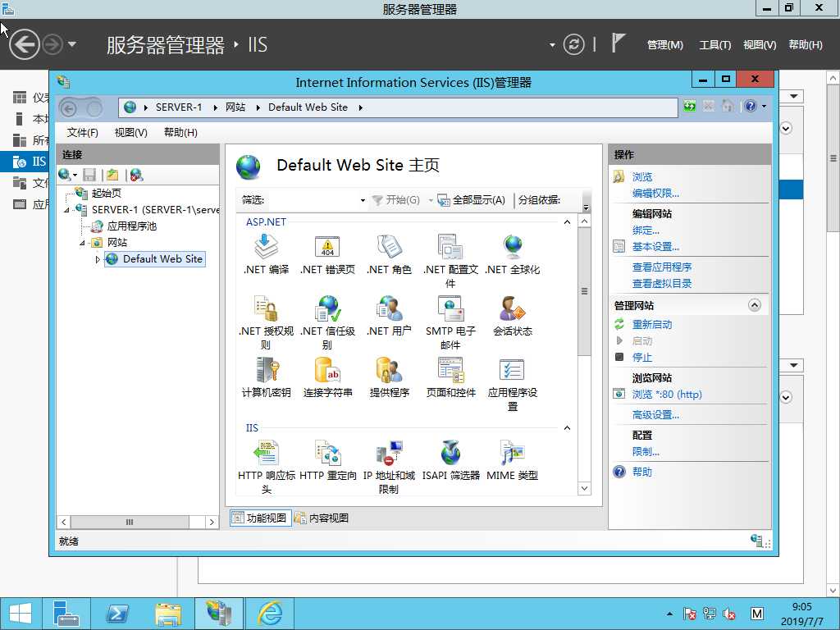The height and width of the screenshot is (630, 840).
Task: Select the 起始页 tree item
Action: click(107, 194)
